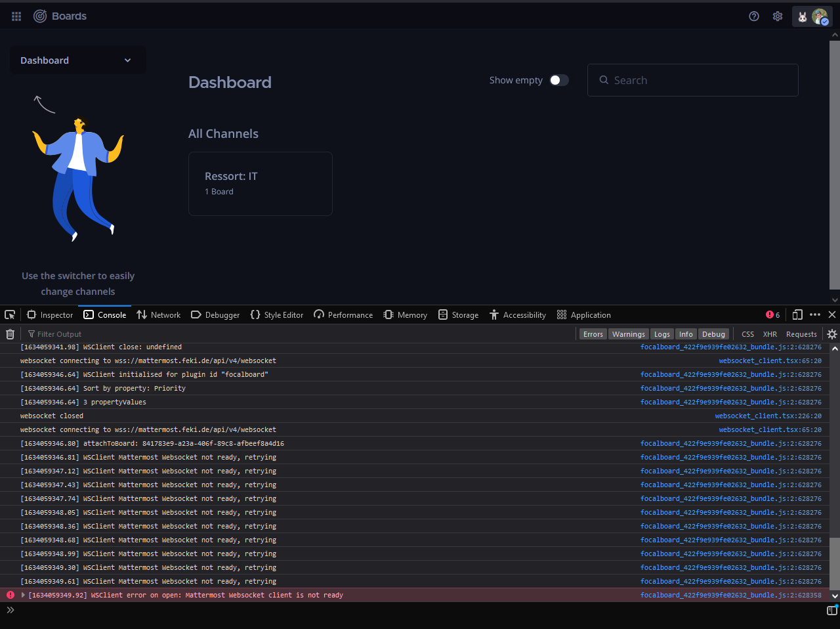Toggle the Errors filter
Screen dimensions: 840x629
593,334
